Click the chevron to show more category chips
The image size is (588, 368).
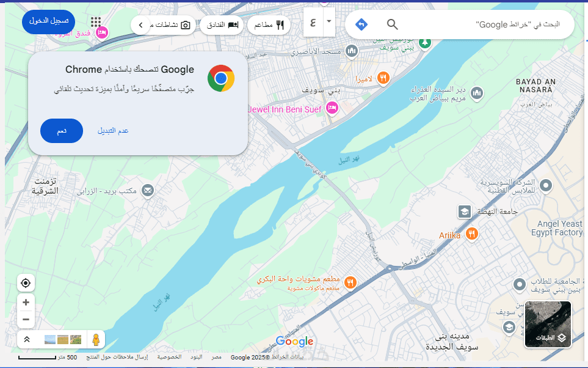point(140,25)
